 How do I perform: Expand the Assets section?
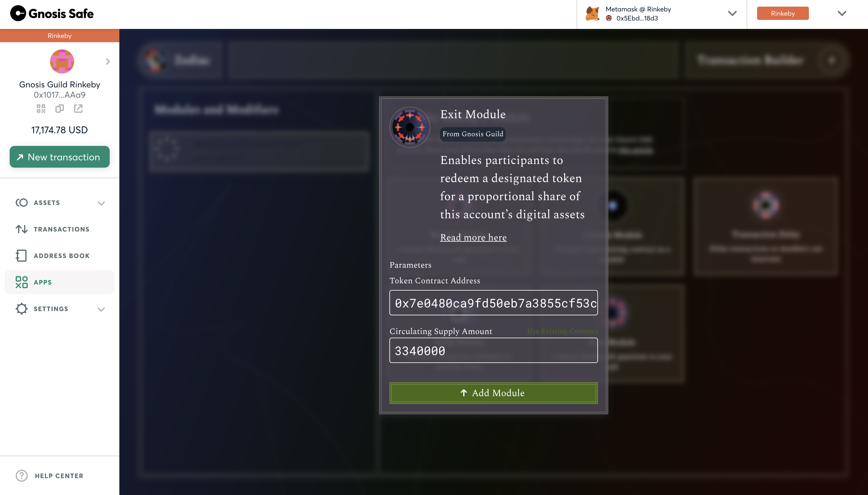point(101,203)
